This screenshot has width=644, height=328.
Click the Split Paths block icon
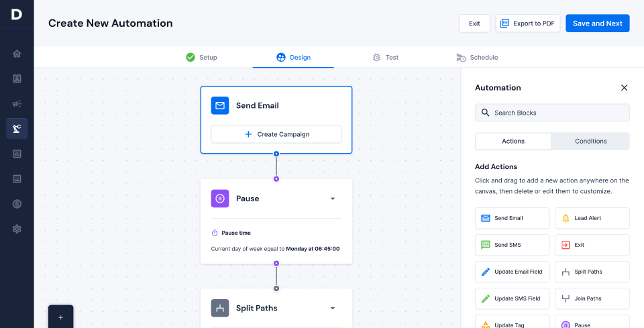point(220,309)
